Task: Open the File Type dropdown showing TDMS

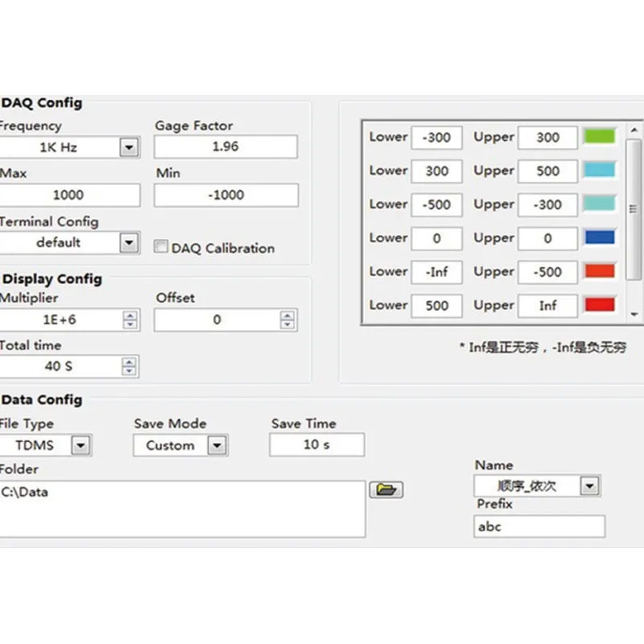Action: [80, 444]
